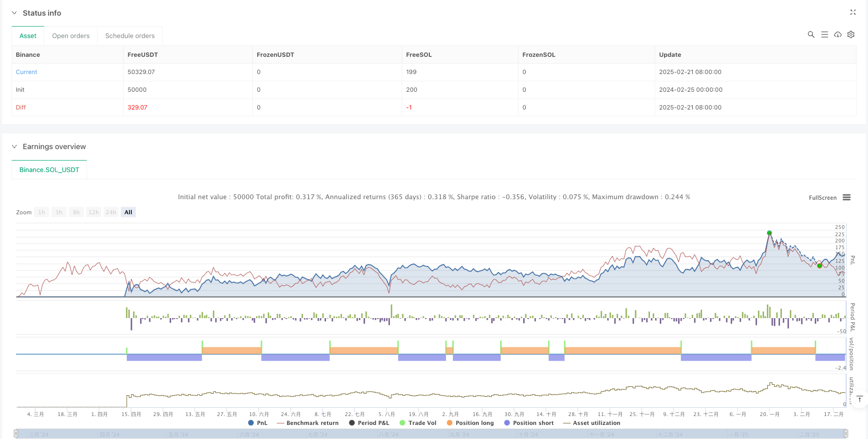Set chart zoom to 12h

point(94,212)
